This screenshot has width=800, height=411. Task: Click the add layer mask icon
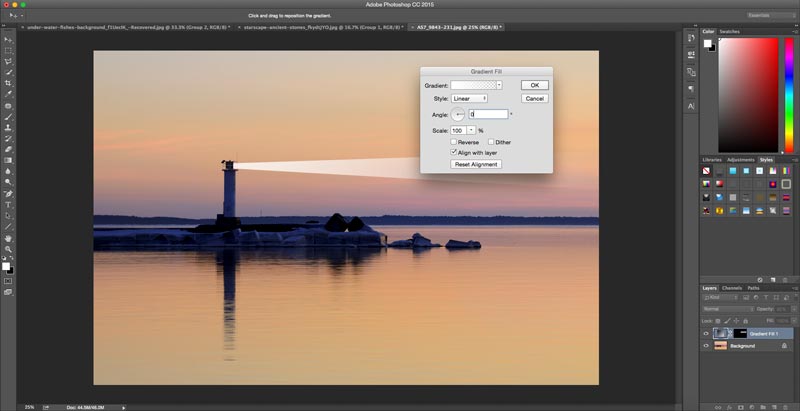(741, 407)
